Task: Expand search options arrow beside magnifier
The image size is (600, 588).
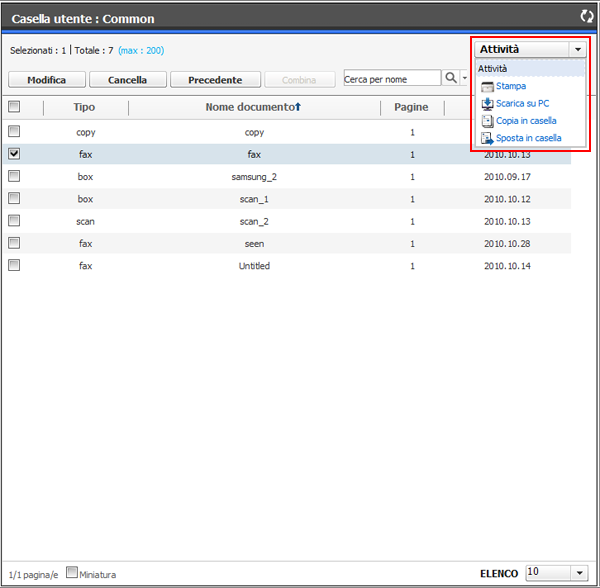Action: (465, 78)
